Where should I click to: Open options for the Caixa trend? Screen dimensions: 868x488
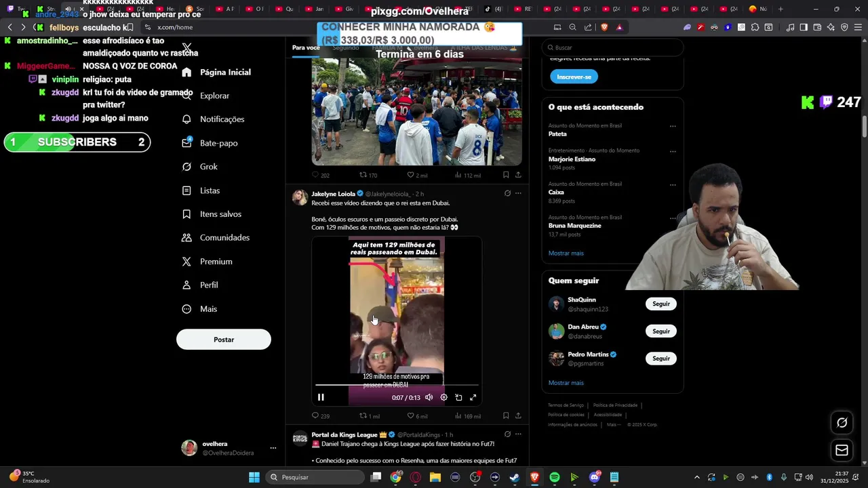673,184
